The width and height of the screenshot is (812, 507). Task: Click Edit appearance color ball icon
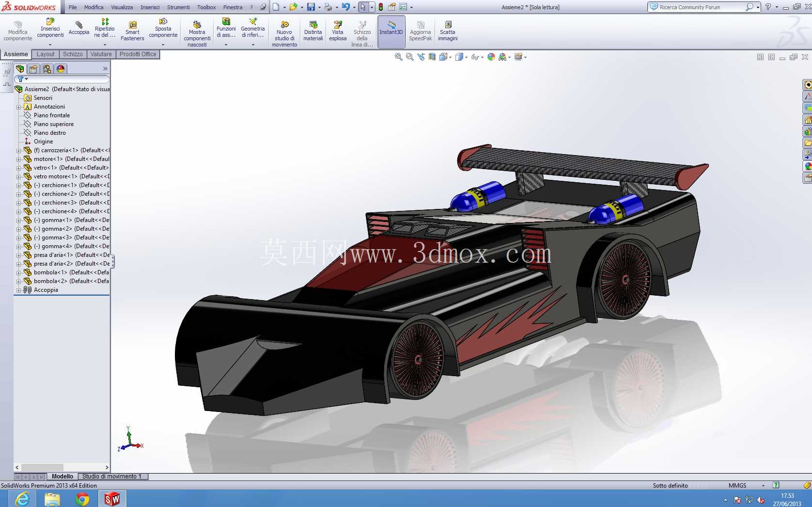click(x=491, y=57)
